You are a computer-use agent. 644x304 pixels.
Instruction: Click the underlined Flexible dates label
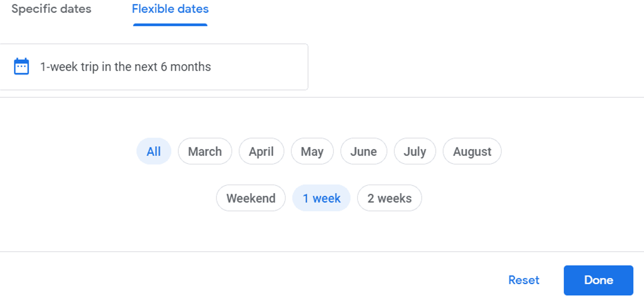point(170,9)
